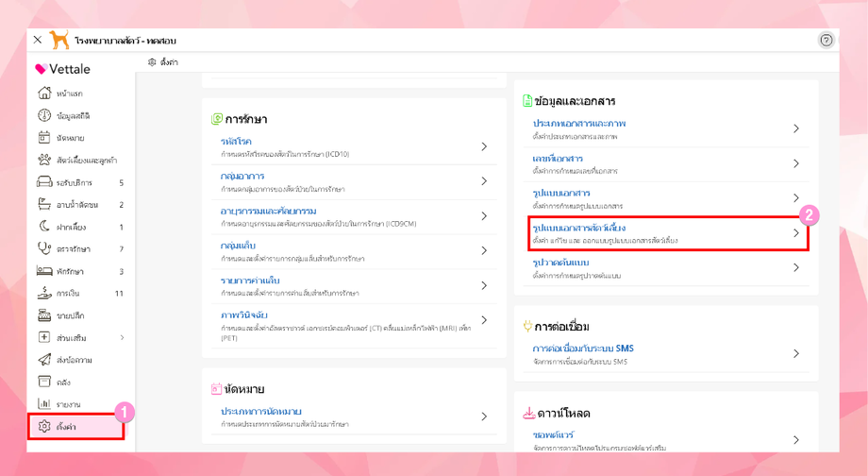Open the help question mark icon

tap(826, 40)
